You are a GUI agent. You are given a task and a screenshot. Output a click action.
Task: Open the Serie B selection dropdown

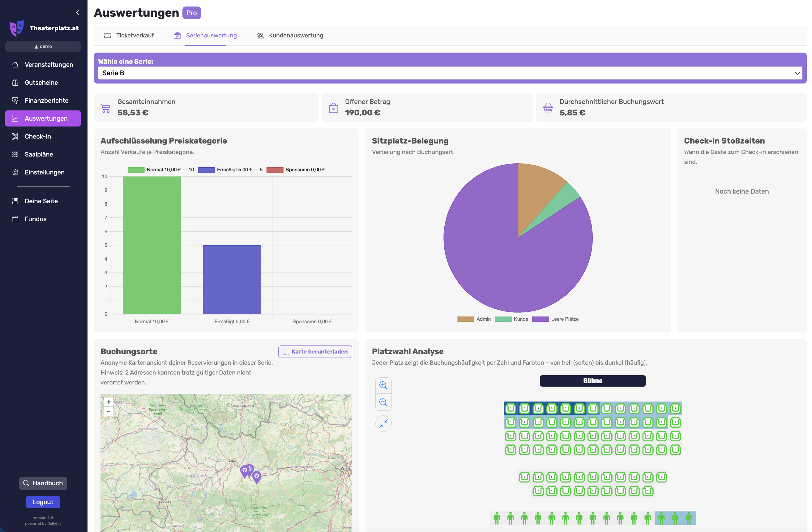pyautogui.click(x=450, y=73)
